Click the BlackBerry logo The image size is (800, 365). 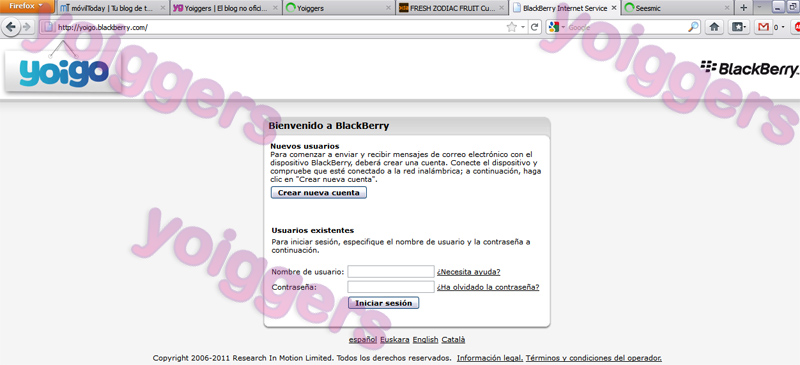click(x=749, y=69)
